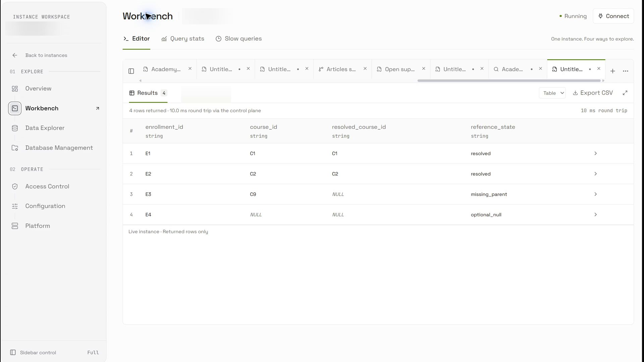
Task: Select the Results tab
Action: point(148,93)
